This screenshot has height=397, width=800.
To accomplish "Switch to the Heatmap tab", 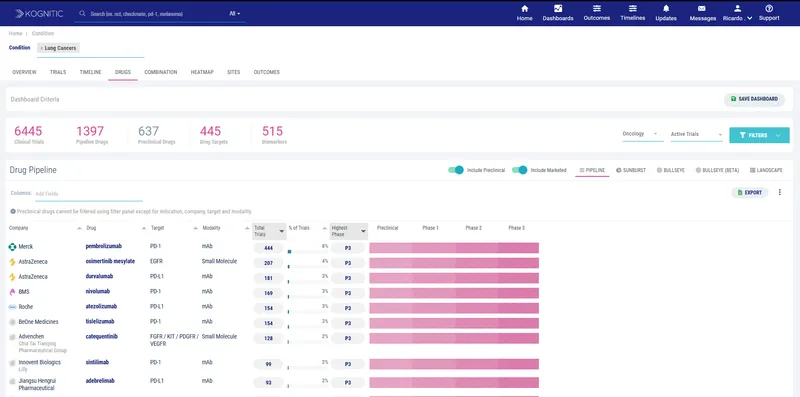I will (202, 72).
